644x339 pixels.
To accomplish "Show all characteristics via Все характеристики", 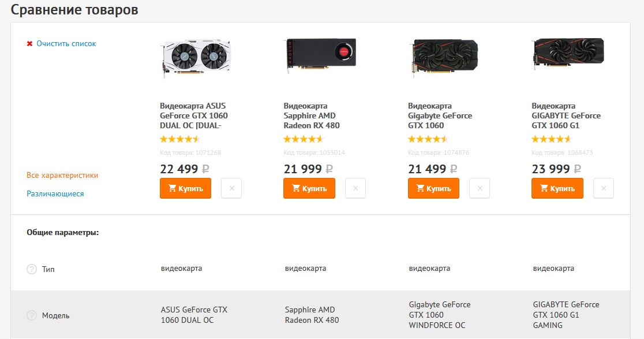I will pyautogui.click(x=62, y=175).
